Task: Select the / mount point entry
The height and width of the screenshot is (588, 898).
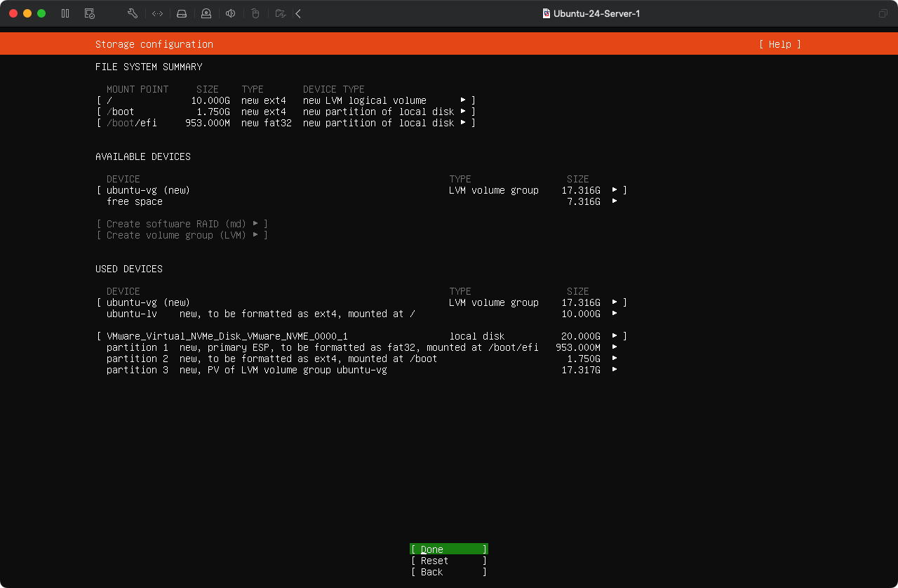Action: (286, 100)
